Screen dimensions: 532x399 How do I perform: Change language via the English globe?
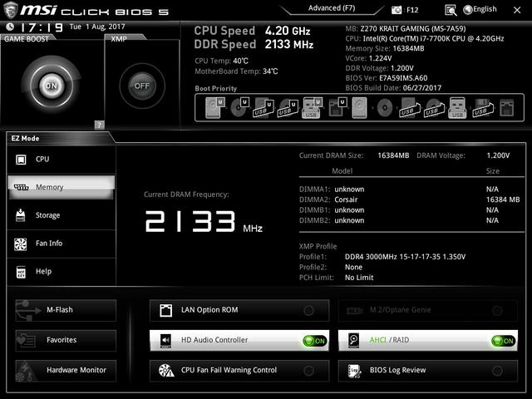(x=480, y=9)
